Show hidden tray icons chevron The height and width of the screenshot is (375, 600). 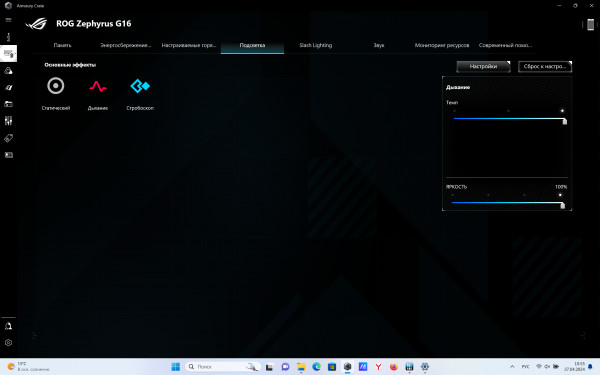click(512, 367)
